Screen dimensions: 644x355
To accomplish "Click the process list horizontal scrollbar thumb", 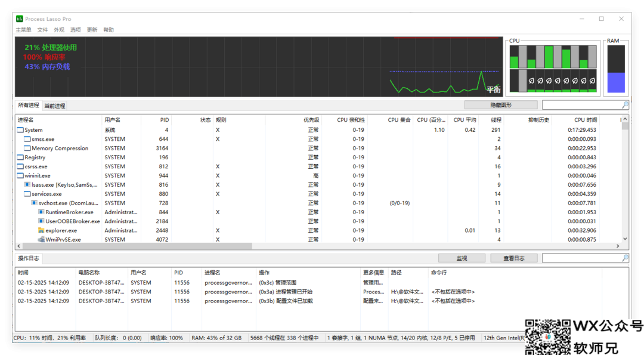I will [x=137, y=246].
